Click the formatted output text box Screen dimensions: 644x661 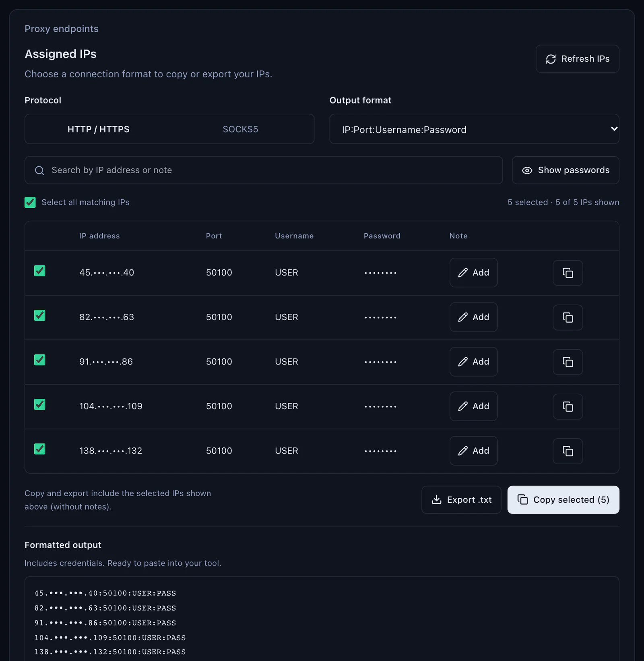[x=322, y=619]
